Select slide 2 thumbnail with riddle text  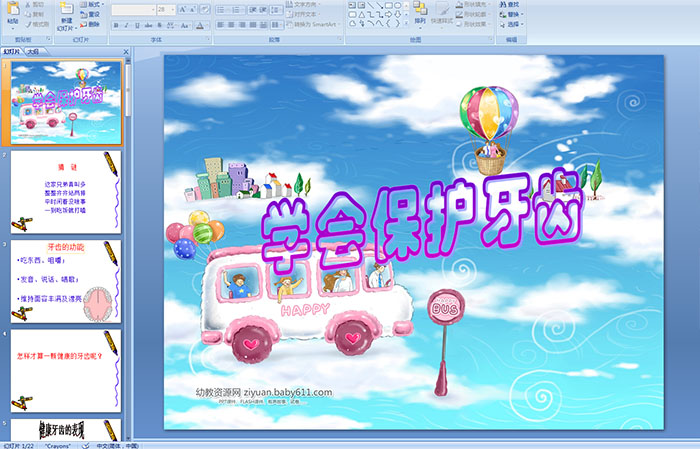point(66,192)
